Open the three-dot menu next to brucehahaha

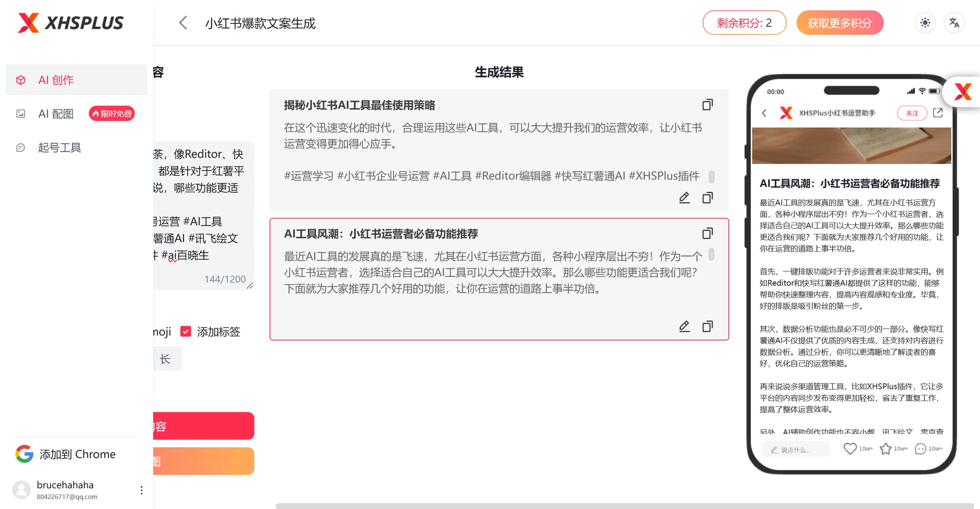pos(141,490)
